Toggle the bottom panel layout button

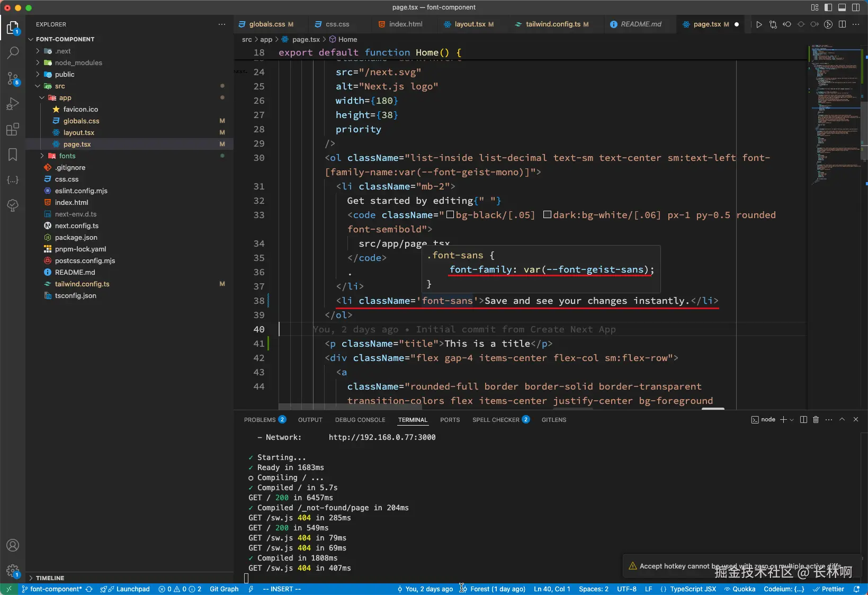click(842, 7)
